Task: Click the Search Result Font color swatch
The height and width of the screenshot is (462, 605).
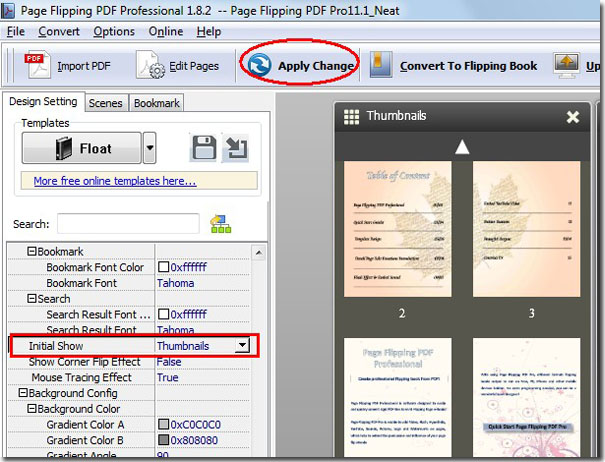Action: click(164, 314)
